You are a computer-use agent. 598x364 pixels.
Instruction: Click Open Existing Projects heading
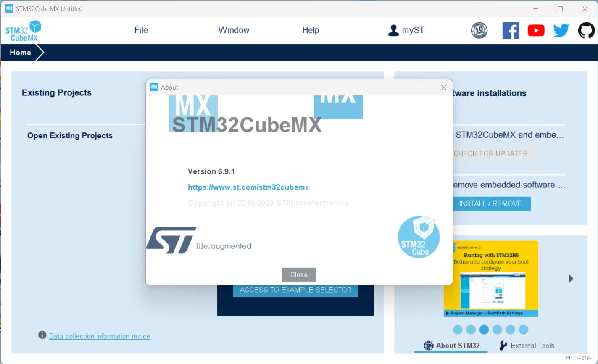pos(70,136)
